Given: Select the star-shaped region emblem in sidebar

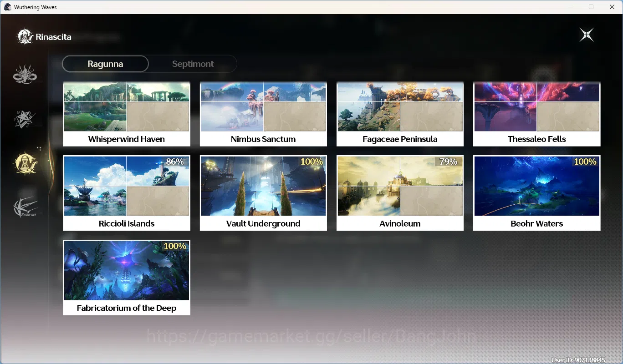Looking at the screenshot, I should pos(25,118).
